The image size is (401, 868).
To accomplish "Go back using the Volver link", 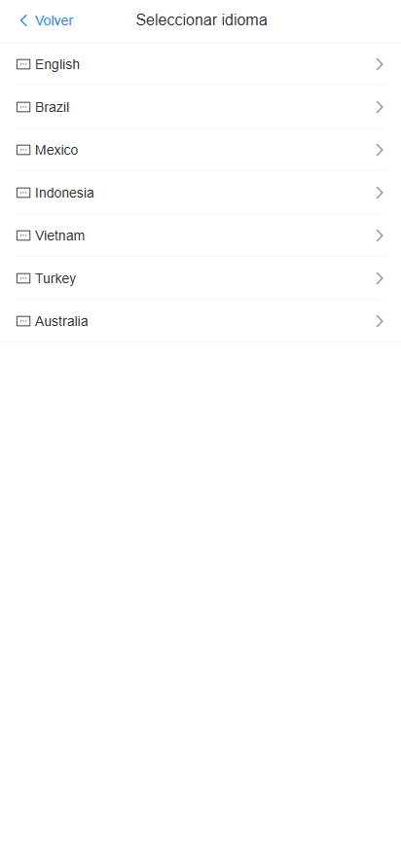I will click(x=54, y=21).
